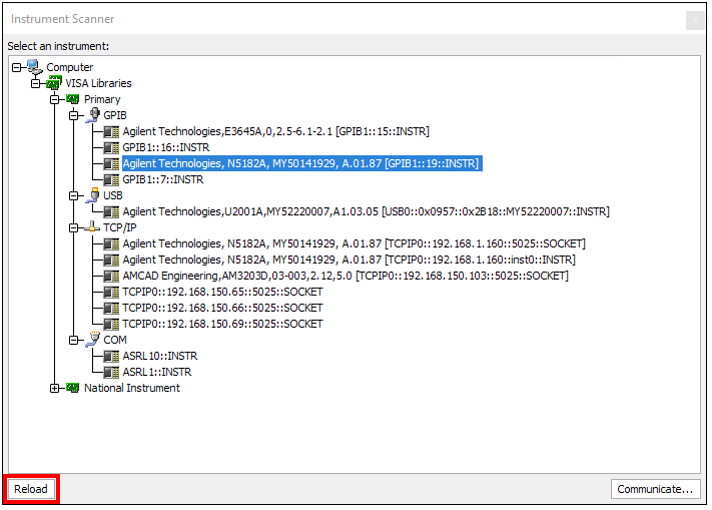
Task: Collapse the VISA Libraries node
Action: tap(35, 83)
